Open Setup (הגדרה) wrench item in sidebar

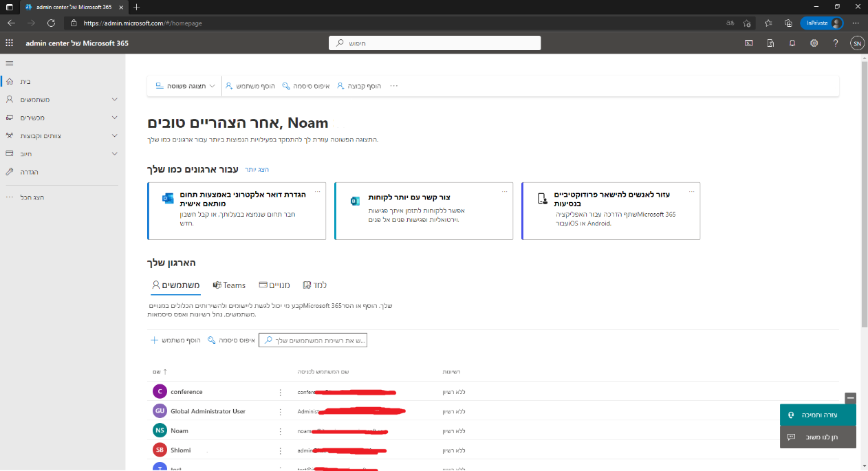[63, 172]
